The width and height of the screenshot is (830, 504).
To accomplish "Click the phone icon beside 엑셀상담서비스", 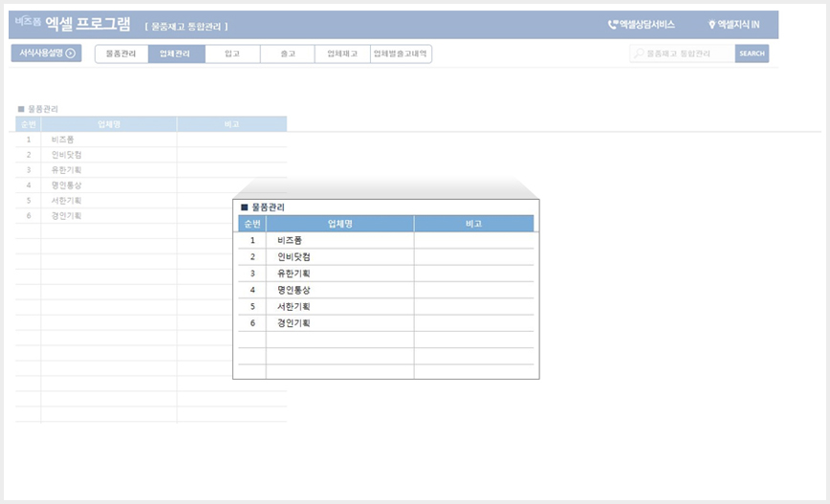I will (613, 24).
